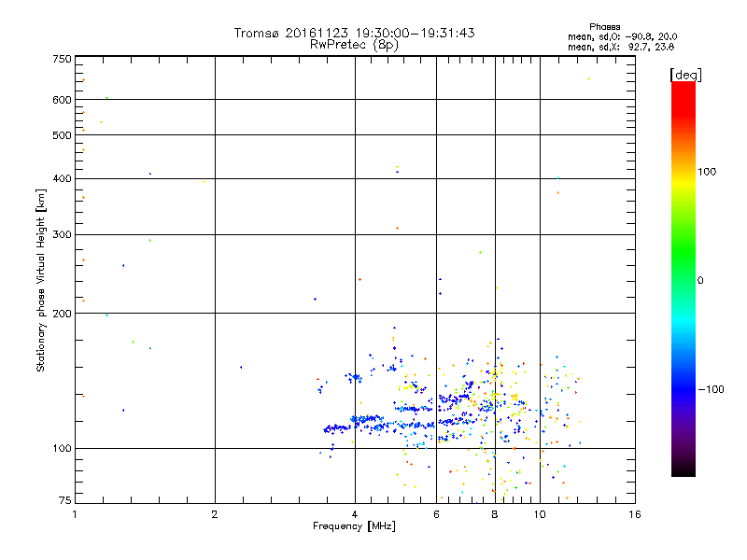Click the x-axis label '8'
Viewport: 747px width, 560px height.
pos(495,514)
